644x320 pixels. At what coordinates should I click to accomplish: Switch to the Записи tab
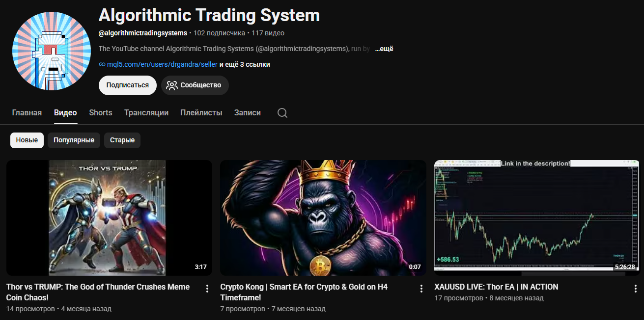tap(248, 113)
